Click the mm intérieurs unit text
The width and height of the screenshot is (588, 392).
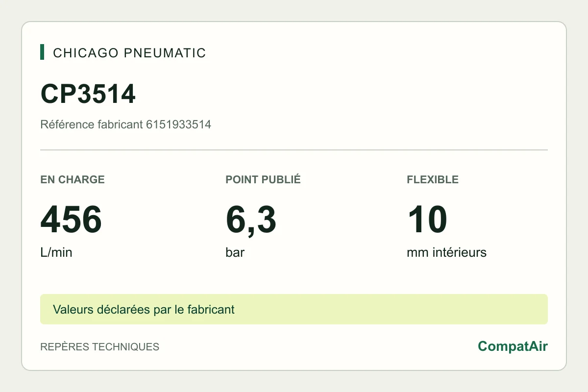pyautogui.click(x=446, y=253)
